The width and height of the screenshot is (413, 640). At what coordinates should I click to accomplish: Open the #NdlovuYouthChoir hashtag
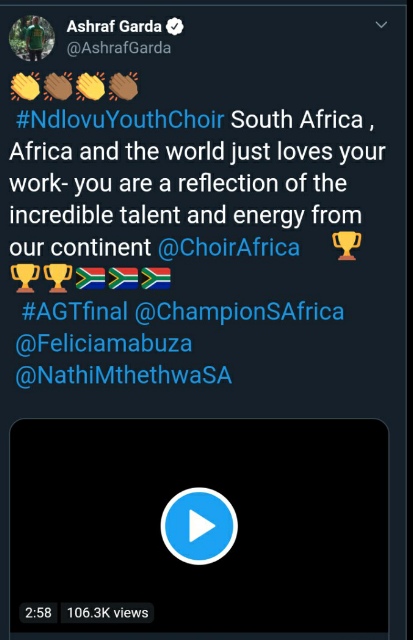tap(120, 120)
